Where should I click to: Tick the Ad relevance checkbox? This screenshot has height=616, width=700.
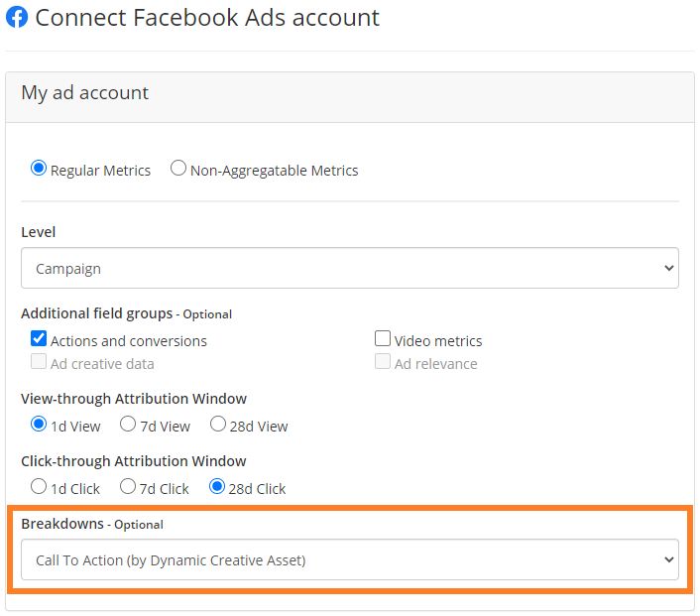383,361
